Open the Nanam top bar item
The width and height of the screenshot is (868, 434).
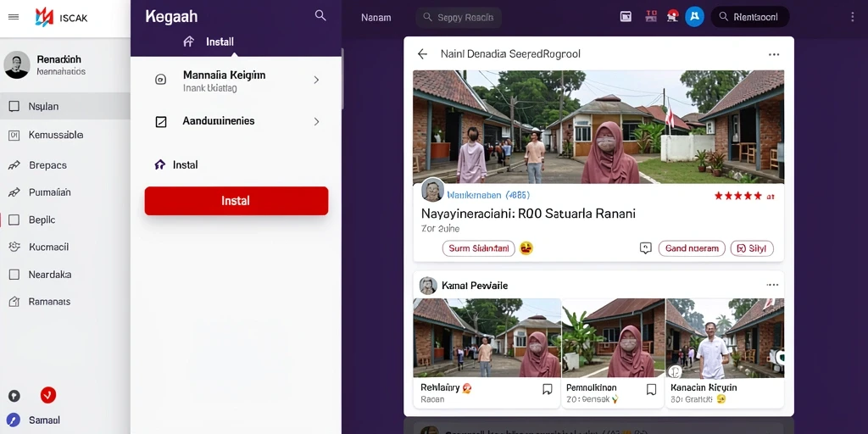[x=376, y=17]
